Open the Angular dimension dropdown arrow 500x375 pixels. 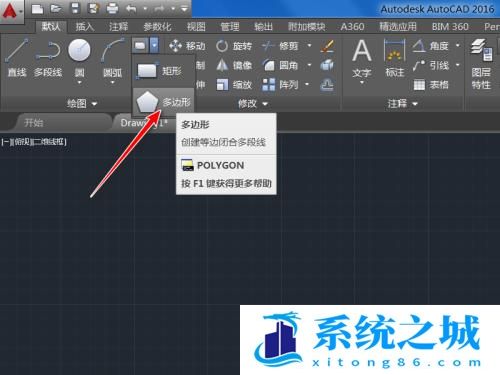pos(458,45)
